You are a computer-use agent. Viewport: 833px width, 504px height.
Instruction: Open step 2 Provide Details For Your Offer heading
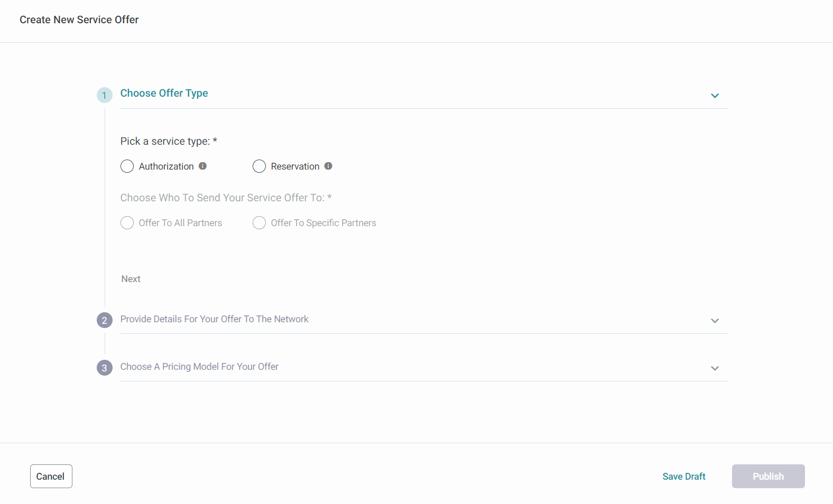point(214,319)
